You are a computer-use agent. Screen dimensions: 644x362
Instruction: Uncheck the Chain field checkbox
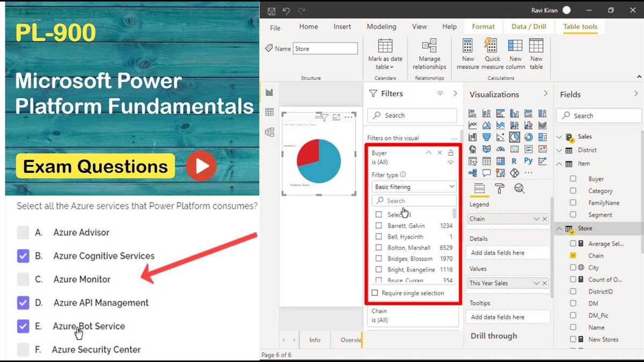(x=573, y=256)
